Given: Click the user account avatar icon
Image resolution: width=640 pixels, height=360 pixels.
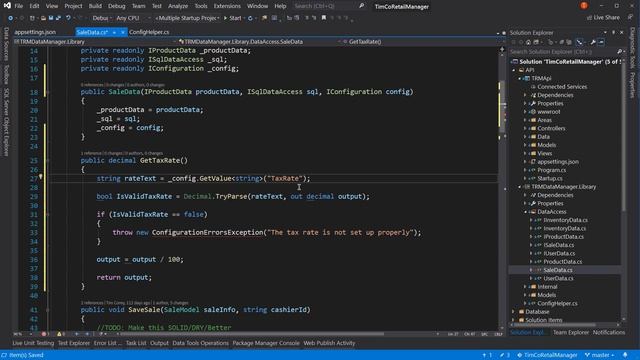Looking at the screenshot, I should (x=584, y=6).
